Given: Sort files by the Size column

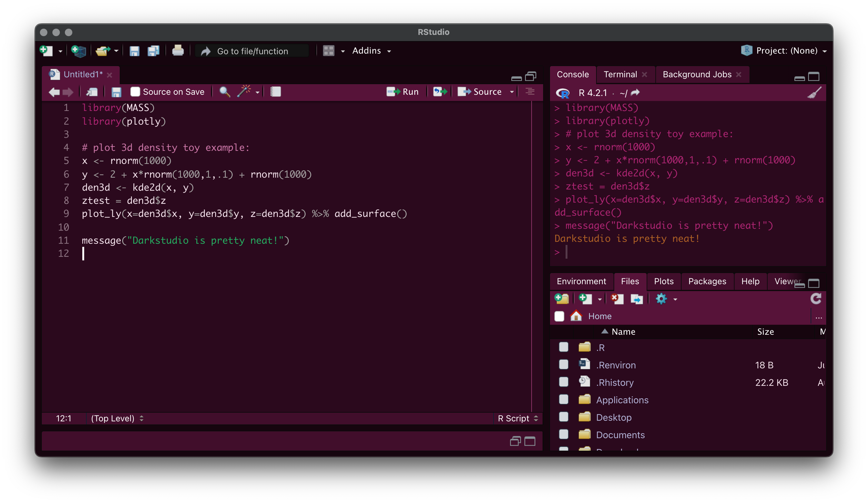Looking at the screenshot, I should coord(765,332).
